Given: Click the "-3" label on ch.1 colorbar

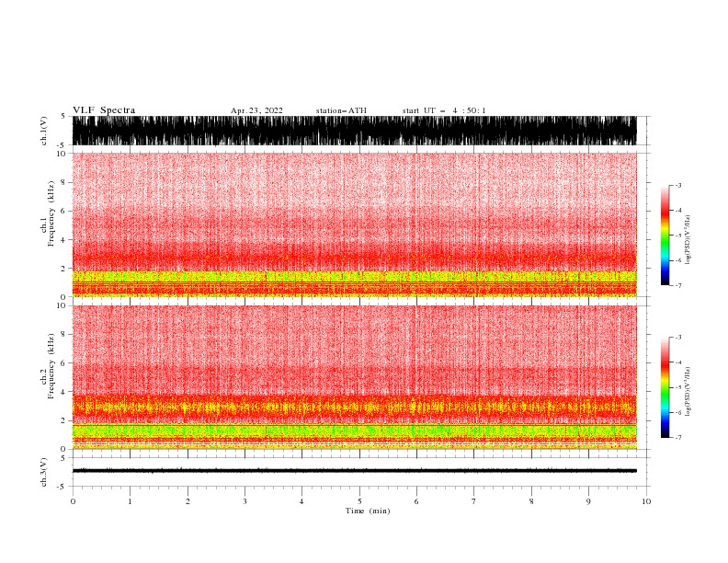Looking at the screenshot, I should point(678,185).
